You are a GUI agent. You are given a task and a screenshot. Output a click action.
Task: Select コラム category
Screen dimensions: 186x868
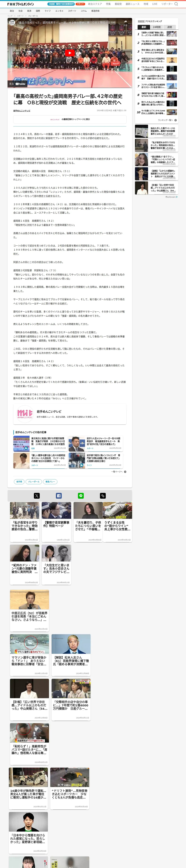pos(84,11)
